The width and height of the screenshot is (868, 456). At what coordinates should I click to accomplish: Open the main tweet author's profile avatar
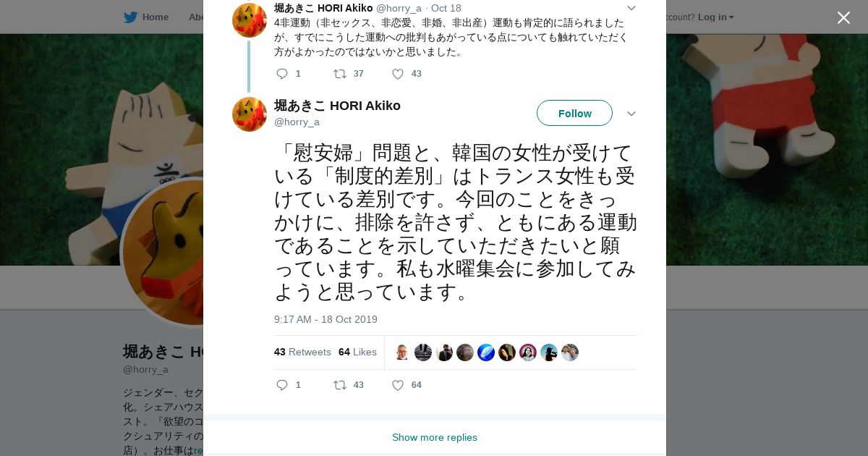pos(250,114)
